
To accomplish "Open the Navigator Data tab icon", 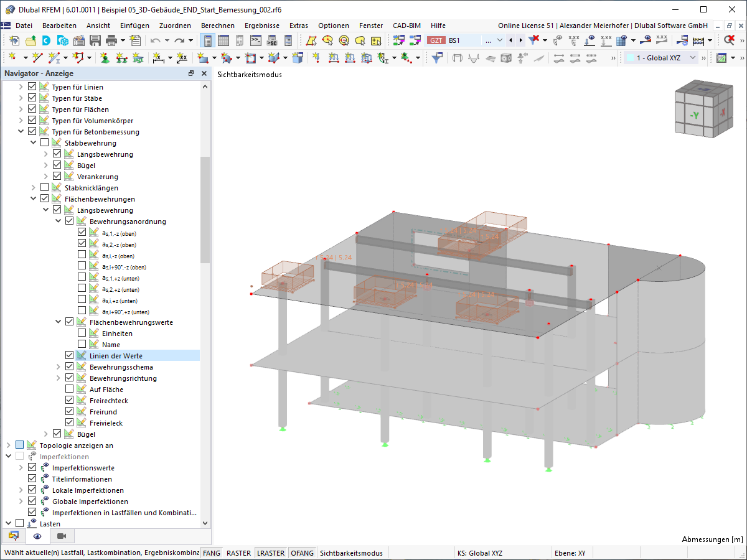I will pos(13,536).
